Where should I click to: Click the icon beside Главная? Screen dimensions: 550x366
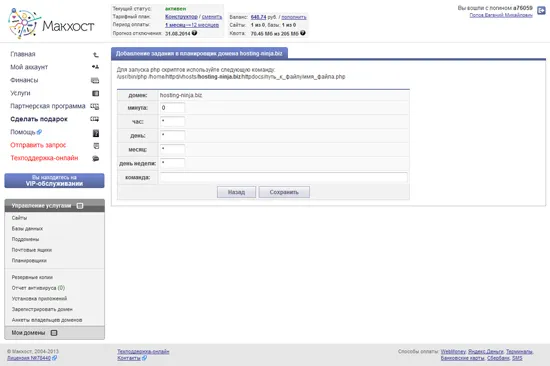pyautogui.click(x=95, y=54)
